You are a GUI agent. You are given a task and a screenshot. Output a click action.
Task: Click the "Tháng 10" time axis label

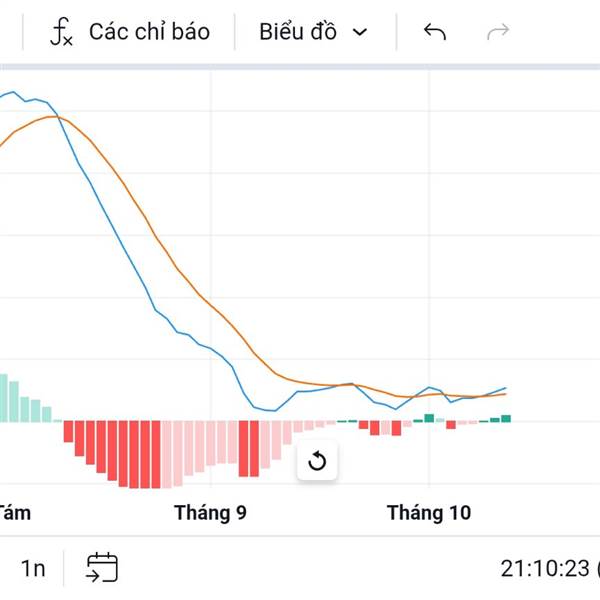(x=428, y=513)
